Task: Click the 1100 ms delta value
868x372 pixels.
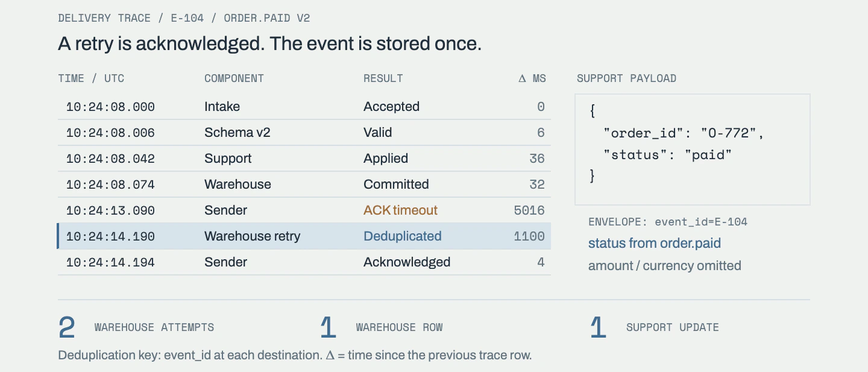Action: click(529, 236)
